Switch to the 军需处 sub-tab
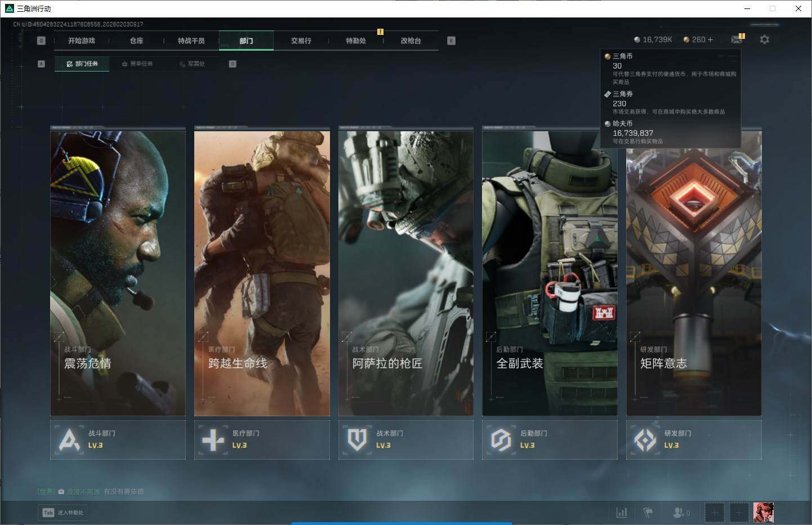 point(192,64)
